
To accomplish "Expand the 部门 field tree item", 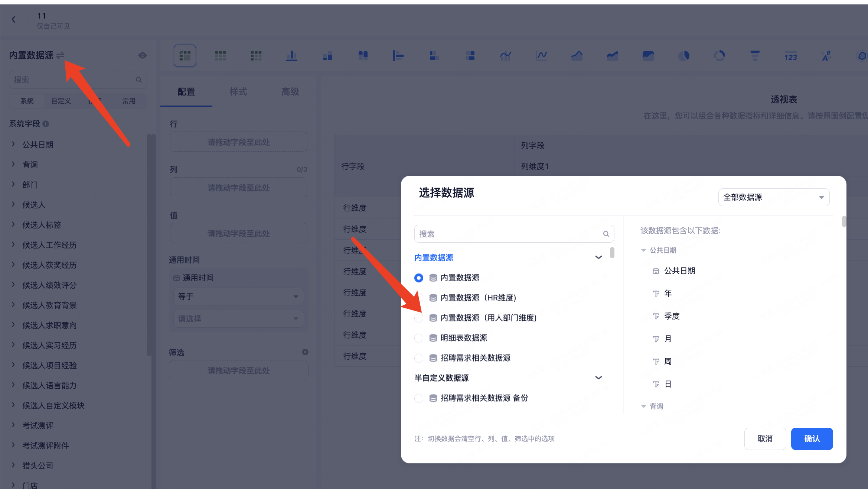I will pos(13,184).
